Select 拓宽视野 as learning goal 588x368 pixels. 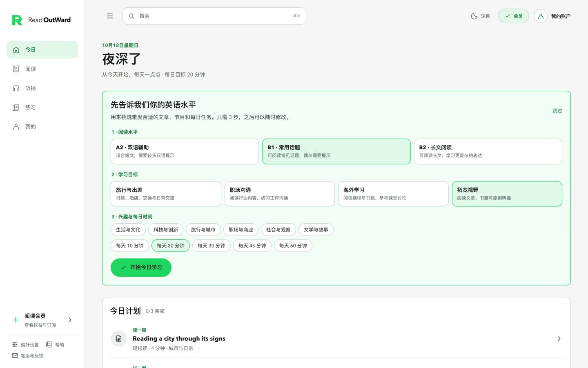(507, 194)
